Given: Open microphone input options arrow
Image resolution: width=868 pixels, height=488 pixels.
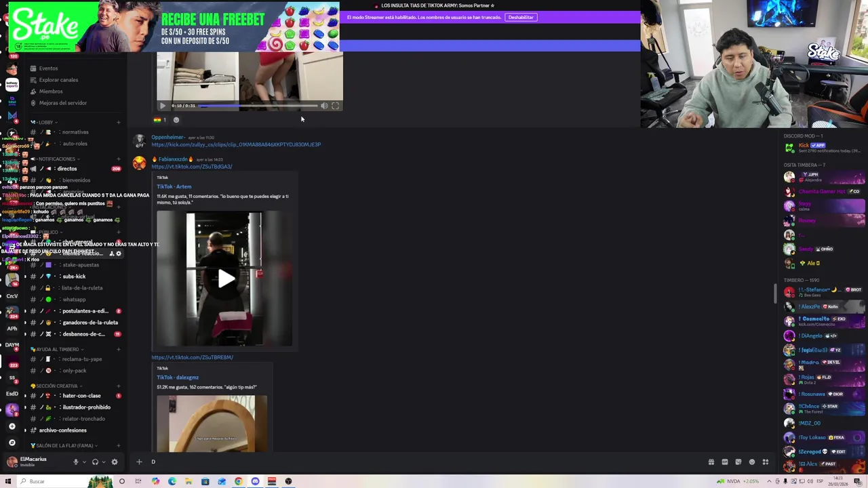Looking at the screenshot, I should click(x=84, y=462).
